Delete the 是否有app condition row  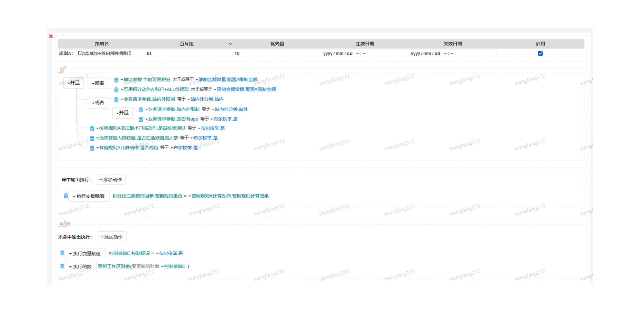[x=141, y=119]
